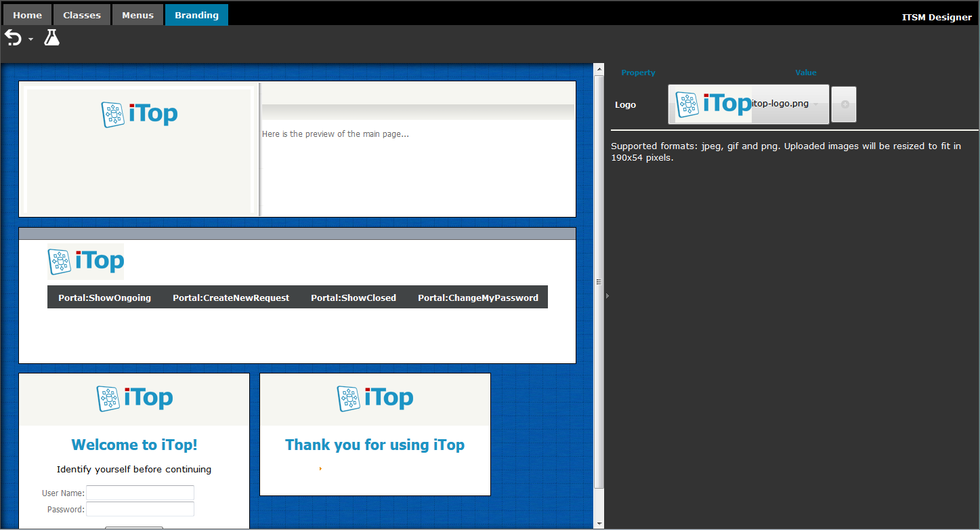
Task: Click the iTop logo above Welcome to iTop
Action: tap(135, 399)
